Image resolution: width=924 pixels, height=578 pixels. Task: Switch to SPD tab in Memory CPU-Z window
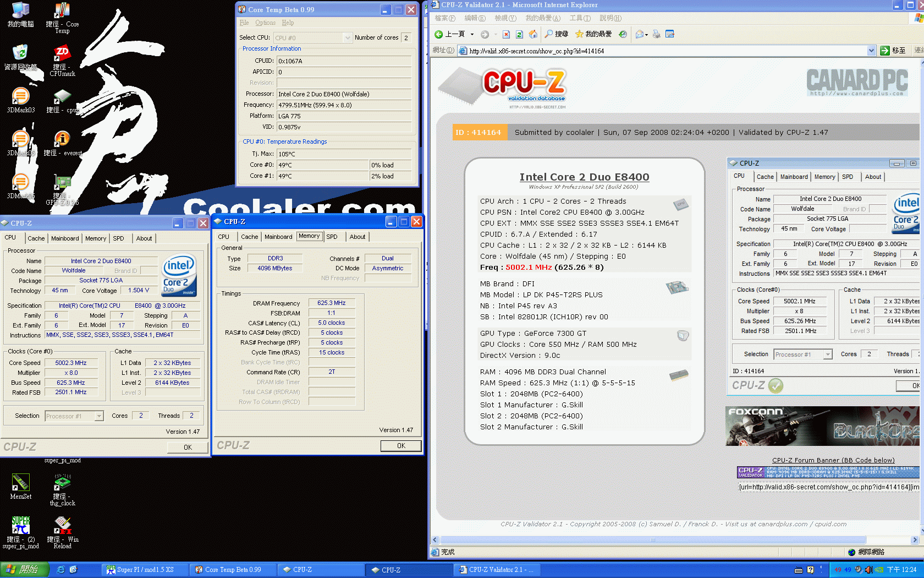(332, 237)
